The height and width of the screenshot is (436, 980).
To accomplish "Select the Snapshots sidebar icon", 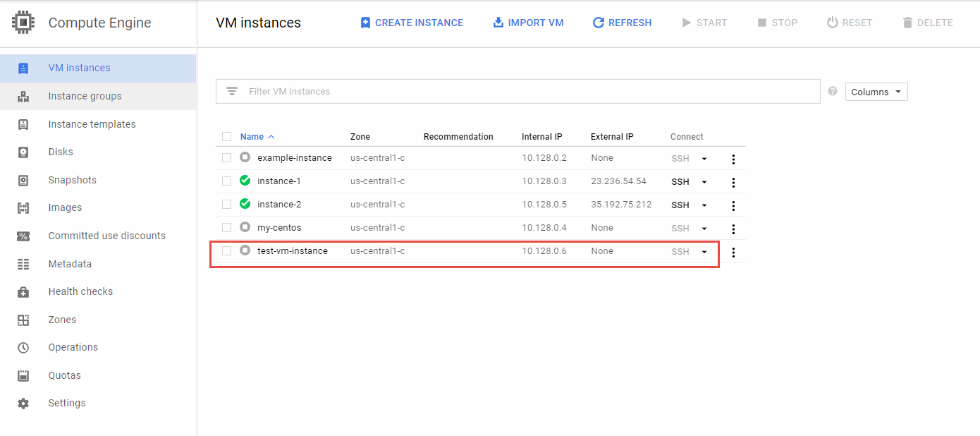I will point(23,180).
